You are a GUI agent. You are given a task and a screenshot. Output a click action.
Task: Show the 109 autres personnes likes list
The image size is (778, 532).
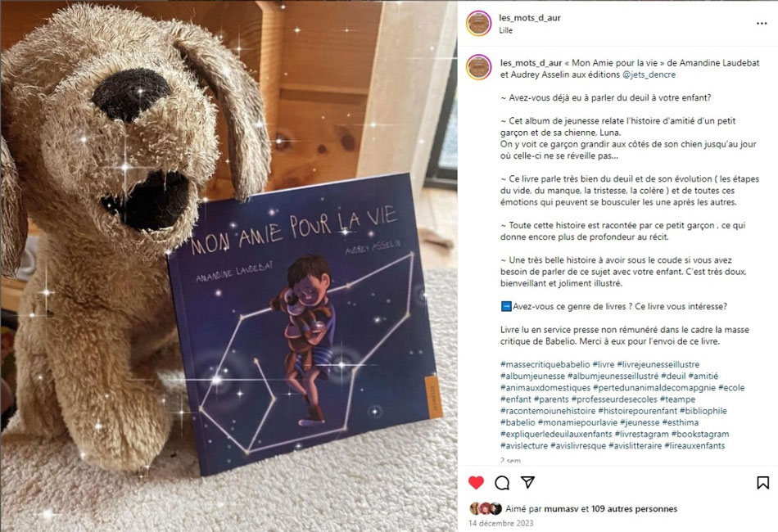(x=634, y=509)
